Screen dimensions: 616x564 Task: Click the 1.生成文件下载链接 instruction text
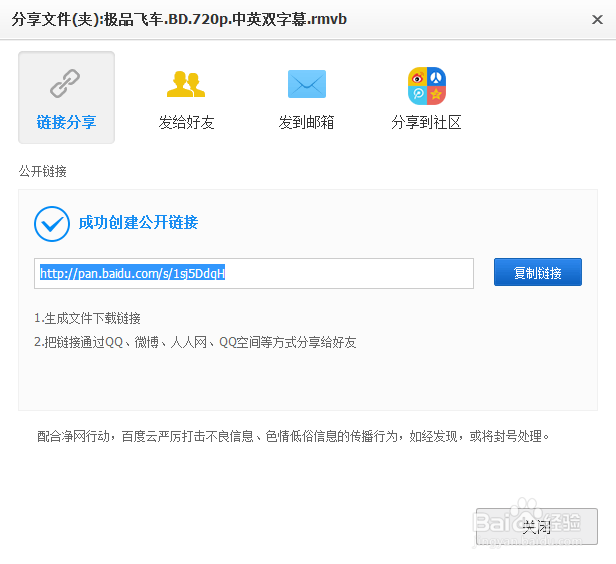pyautogui.click(x=87, y=318)
